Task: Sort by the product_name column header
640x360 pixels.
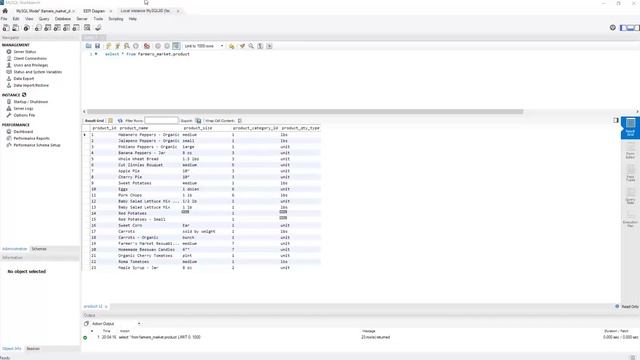Action: (x=134, y=128)
